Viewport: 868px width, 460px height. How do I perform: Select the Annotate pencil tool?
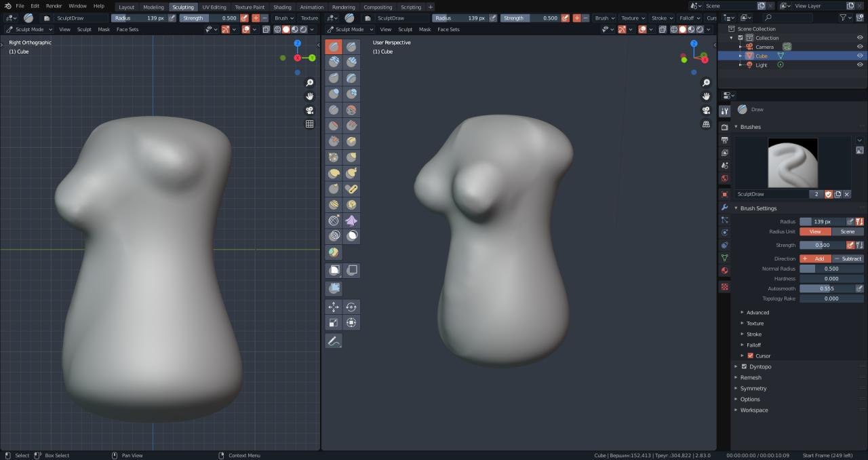(x=334, y=341)
